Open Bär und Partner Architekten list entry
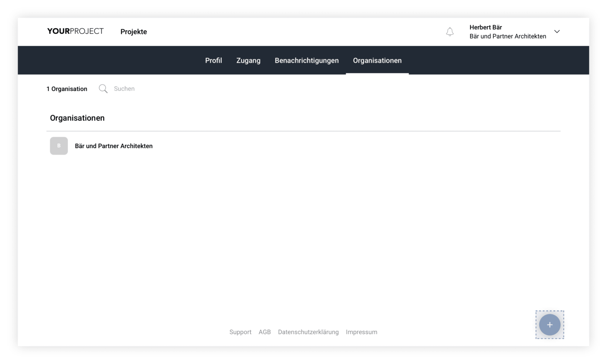Image resolution: width=607 pixels, height=364 pixels. [114, 146]
